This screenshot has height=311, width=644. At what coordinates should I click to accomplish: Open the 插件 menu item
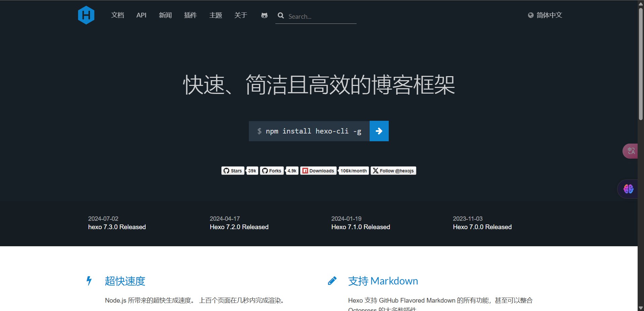[191, 15]
